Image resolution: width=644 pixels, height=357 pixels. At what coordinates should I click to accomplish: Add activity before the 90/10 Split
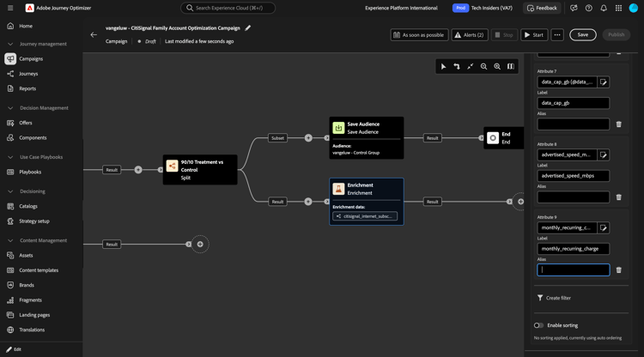click(x=138, y=169)
